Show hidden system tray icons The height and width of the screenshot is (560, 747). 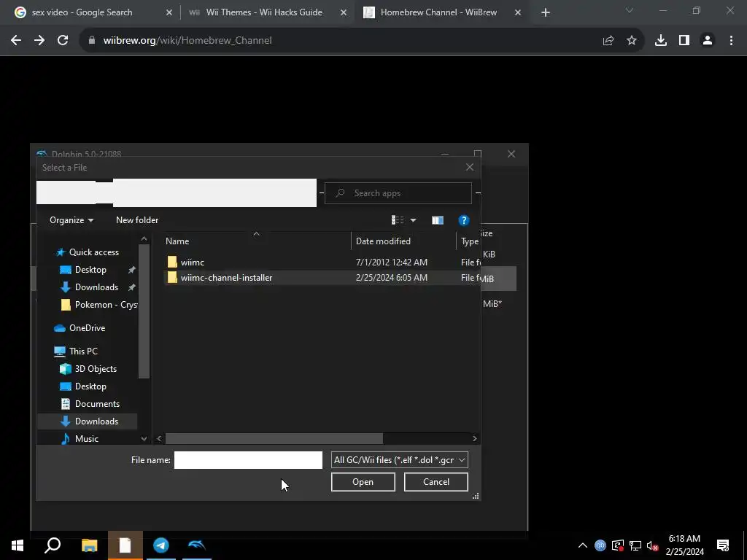(583, 545)
